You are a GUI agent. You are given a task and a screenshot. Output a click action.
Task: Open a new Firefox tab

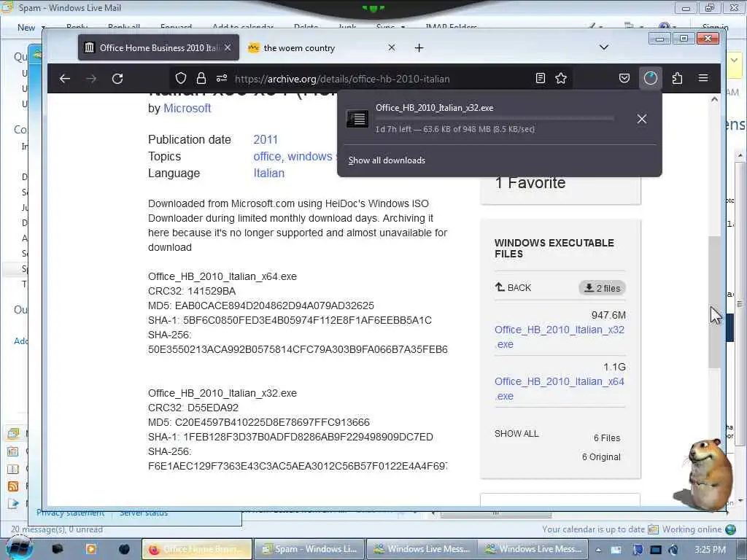[x=419, y=47]
